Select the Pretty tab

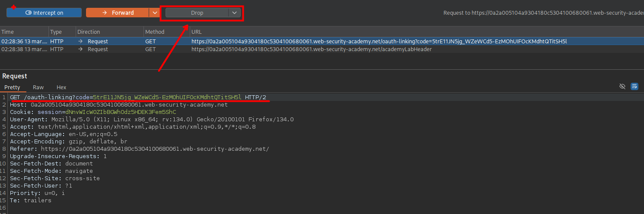pyautogui.click(x=12, y=87)
